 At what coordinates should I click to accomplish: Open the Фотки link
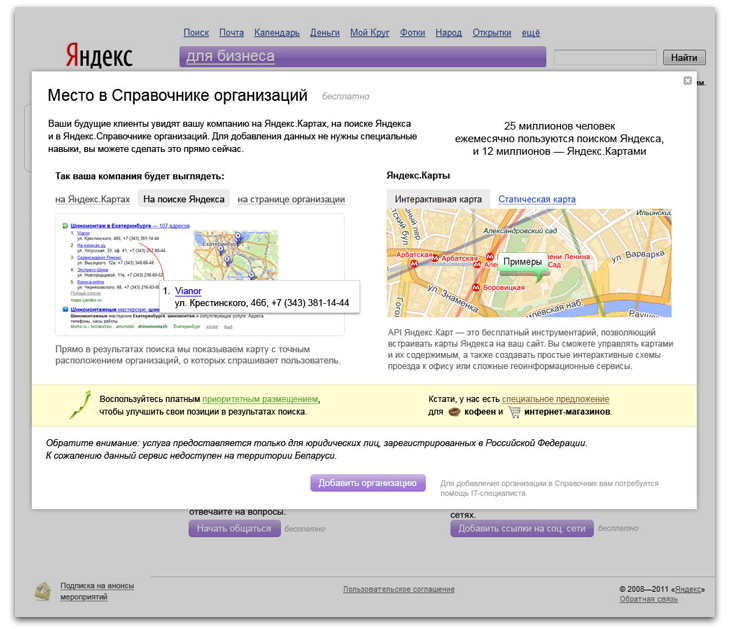tap(412, 33)
